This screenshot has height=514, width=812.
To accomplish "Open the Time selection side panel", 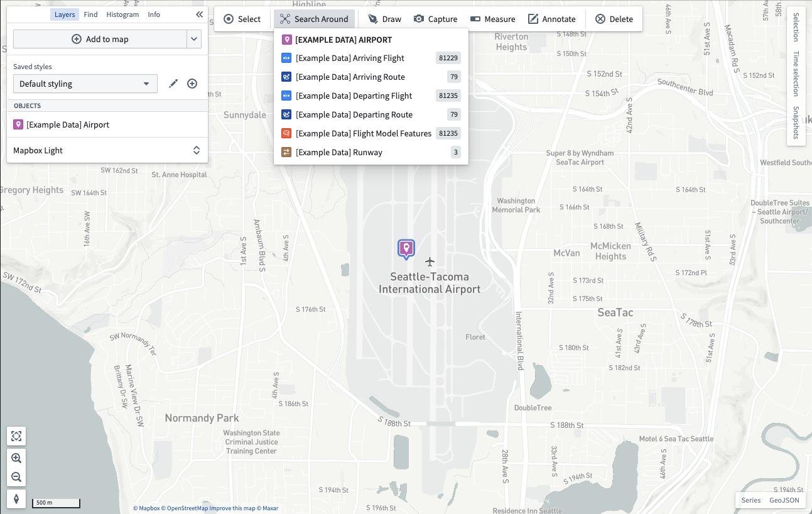I will click(x=796, y=74).
